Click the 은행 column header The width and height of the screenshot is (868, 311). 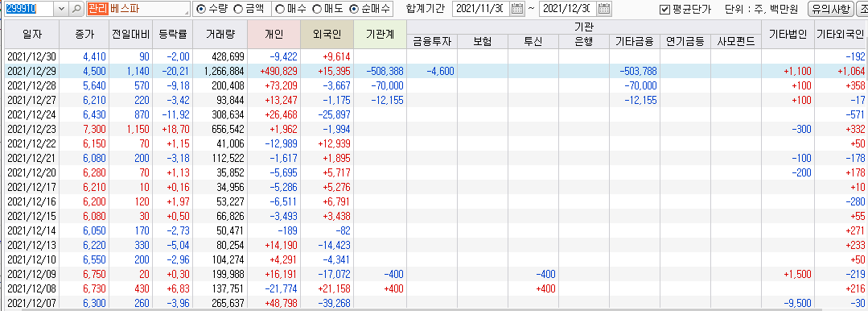pos(584,41)
